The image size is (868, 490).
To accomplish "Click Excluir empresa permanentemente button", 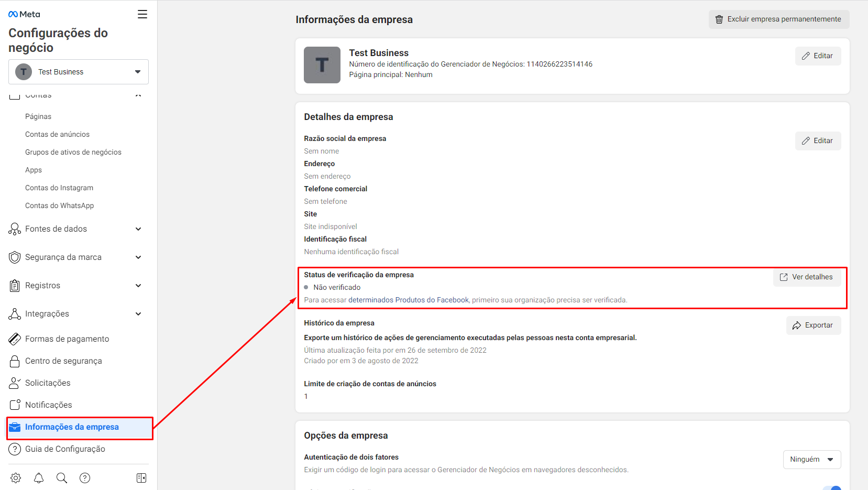I will click(x=779, y=19).
